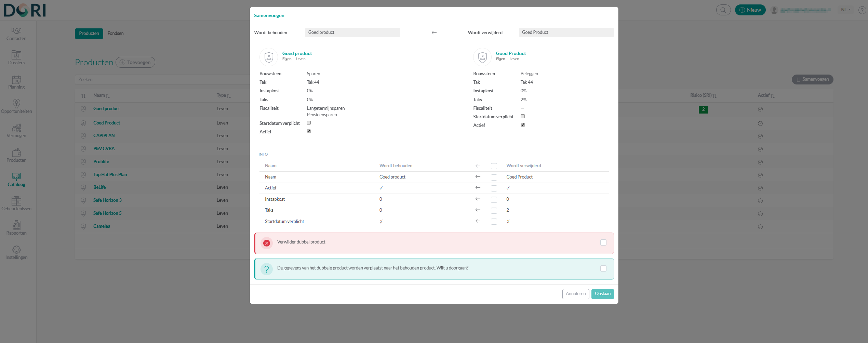Click the Opslaan button
Viewport: 868px width, 343px height.
tap(602, 294)
